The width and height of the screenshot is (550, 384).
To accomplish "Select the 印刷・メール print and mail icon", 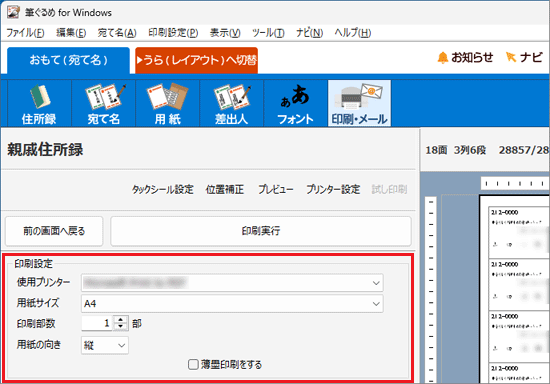I will coord(360,103).
